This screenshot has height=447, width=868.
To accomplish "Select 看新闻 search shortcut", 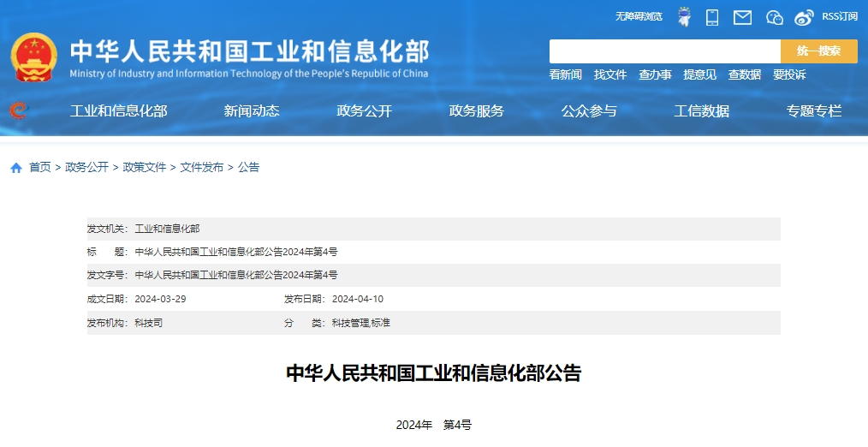I will pos(565,74).
